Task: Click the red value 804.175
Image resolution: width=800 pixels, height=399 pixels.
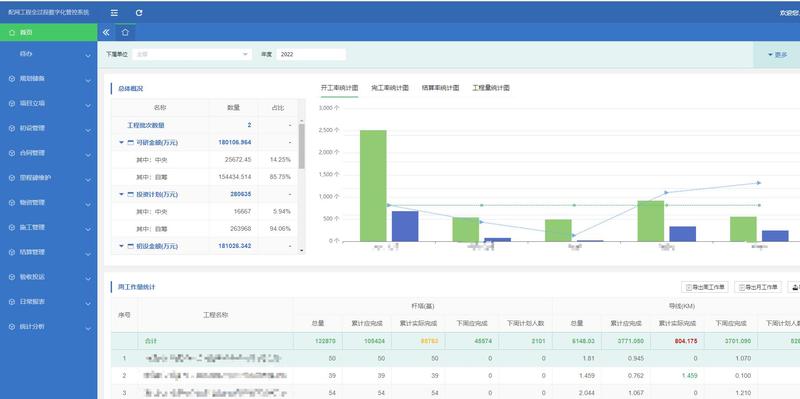Action: coord(687,341)
